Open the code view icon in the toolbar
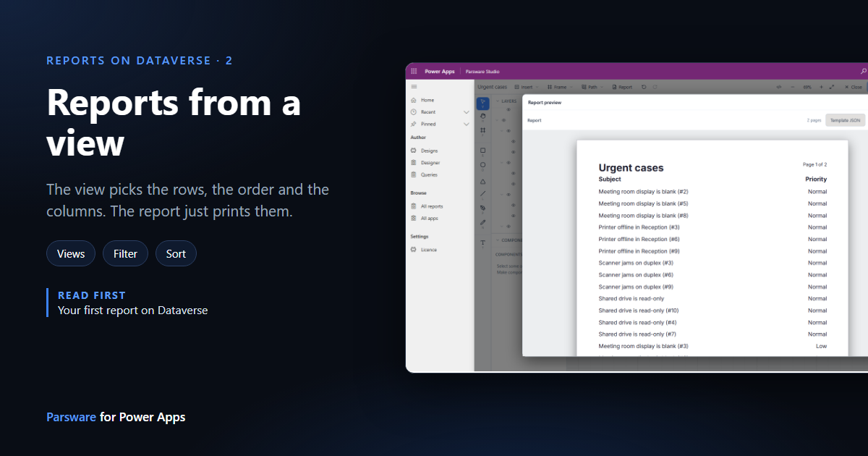Image resolution: width=868 pixels, height=456 pixels. coord(779,87)
